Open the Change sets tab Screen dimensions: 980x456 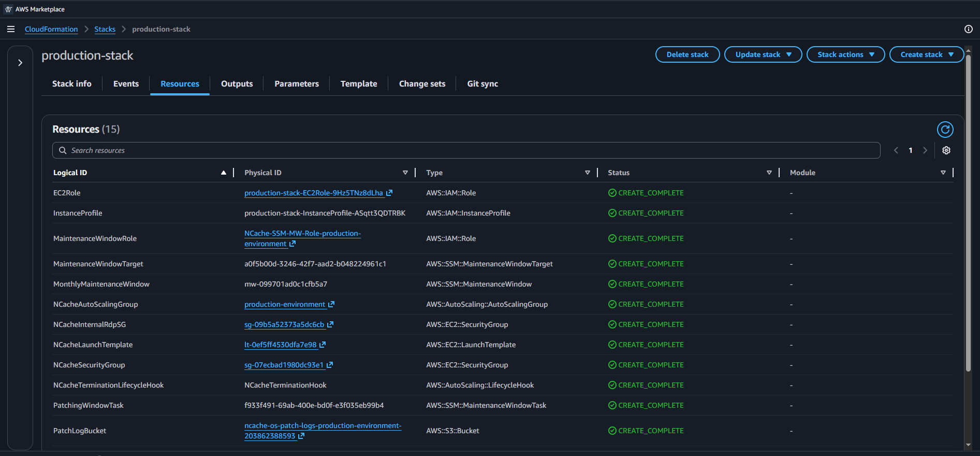point(422,83)
